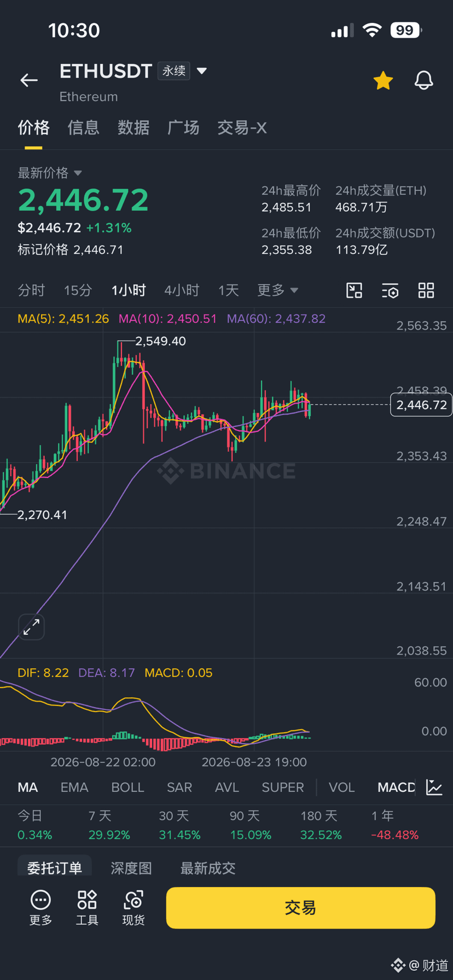Screen dimensions: 453x980
Task: Select the 4小时 chart interval
Action: tap(182, 290)
